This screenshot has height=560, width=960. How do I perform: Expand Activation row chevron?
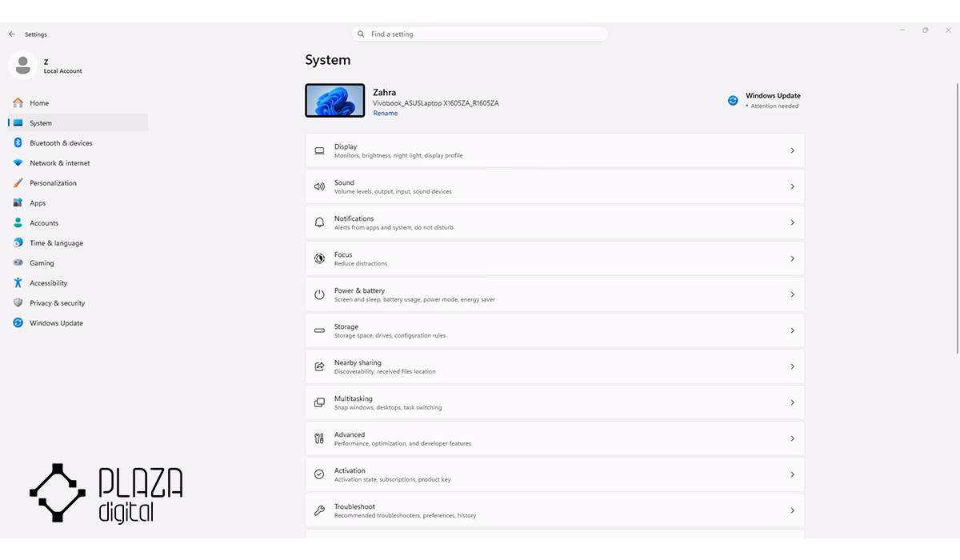[x=792, y=474]
